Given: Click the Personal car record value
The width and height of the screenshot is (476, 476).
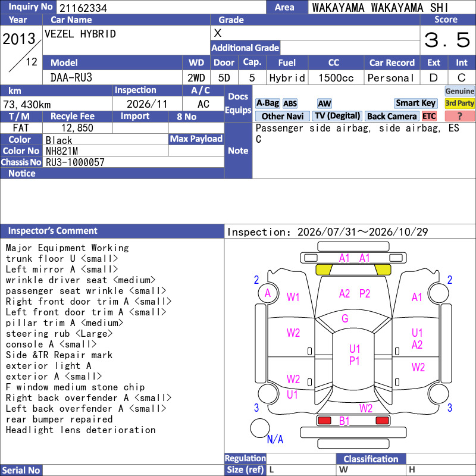Looking at the screenshot, I should click(x=391, y=78).
